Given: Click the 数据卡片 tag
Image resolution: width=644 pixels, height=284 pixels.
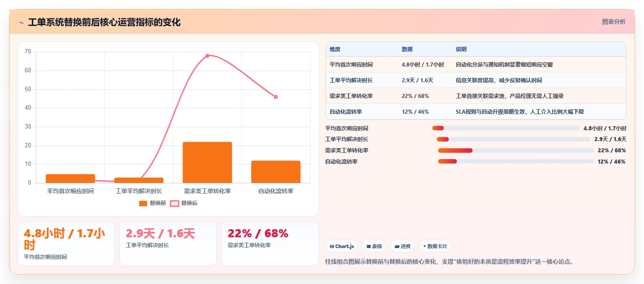Looking at the screenshot, I should coord(435,246).
